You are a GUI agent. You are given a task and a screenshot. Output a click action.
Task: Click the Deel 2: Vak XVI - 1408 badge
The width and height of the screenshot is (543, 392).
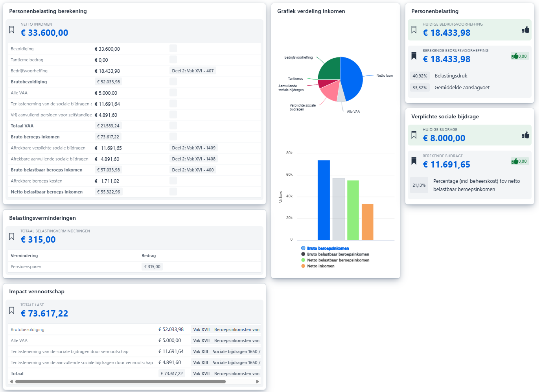(194, 159)
